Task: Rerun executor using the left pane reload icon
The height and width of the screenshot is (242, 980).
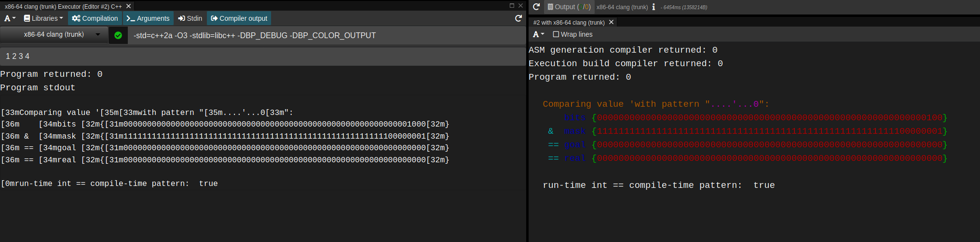Action: tap(518, 18)
